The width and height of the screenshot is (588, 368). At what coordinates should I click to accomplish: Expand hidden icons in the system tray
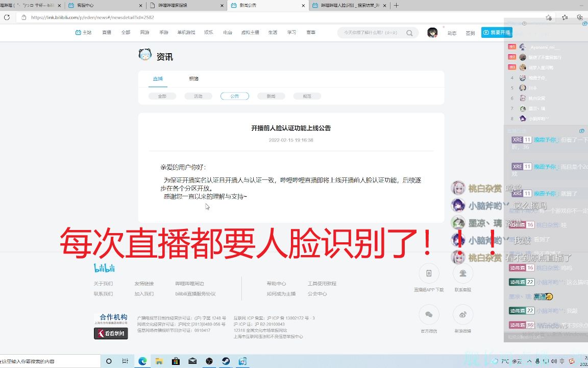[x=529, y=361]
